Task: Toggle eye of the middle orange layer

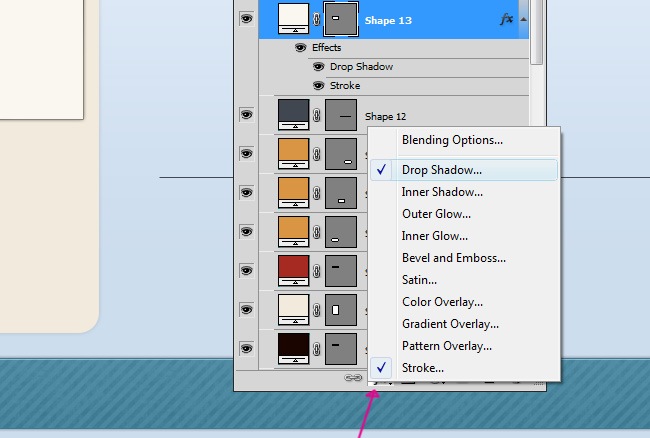Action: [x=246, y=193]
